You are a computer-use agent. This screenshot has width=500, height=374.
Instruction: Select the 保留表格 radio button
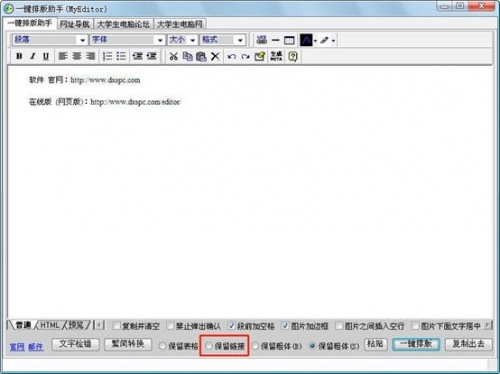tap(162, 346)
